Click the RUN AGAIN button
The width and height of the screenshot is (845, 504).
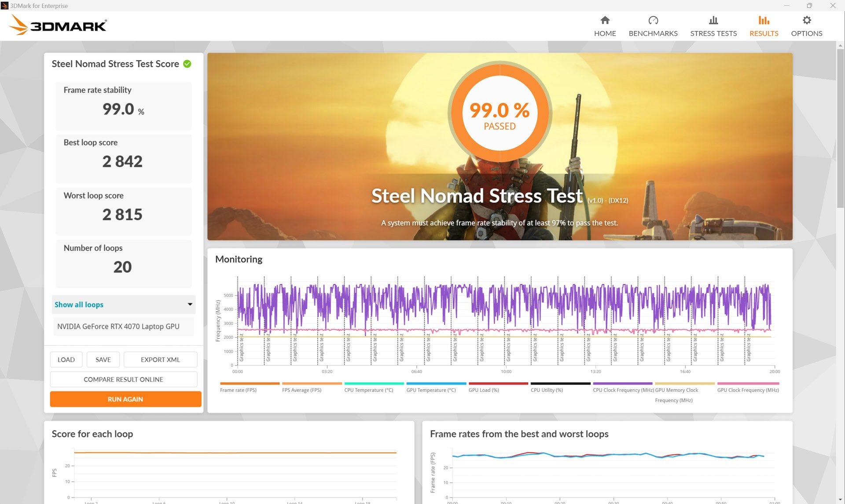click(124, 398)
